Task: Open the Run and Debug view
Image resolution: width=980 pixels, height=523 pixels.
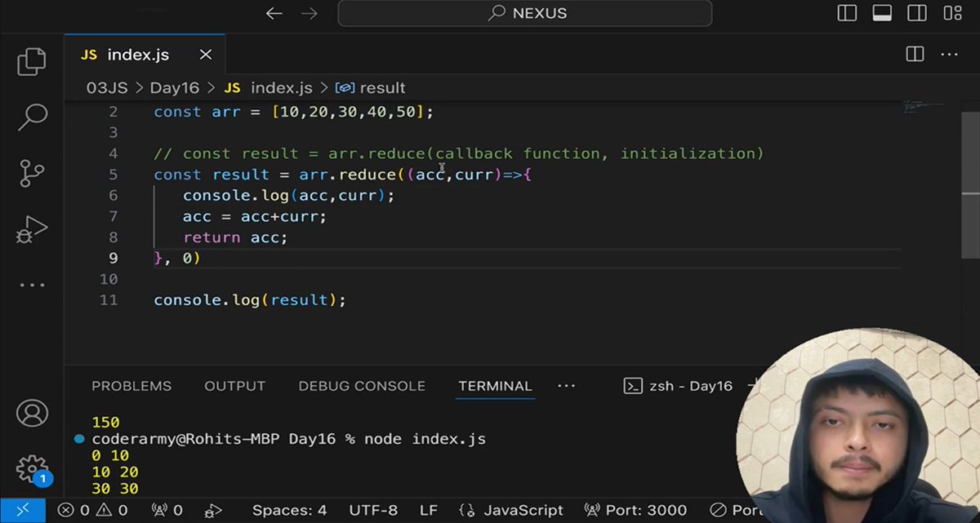Action: [x=32, y=230]
